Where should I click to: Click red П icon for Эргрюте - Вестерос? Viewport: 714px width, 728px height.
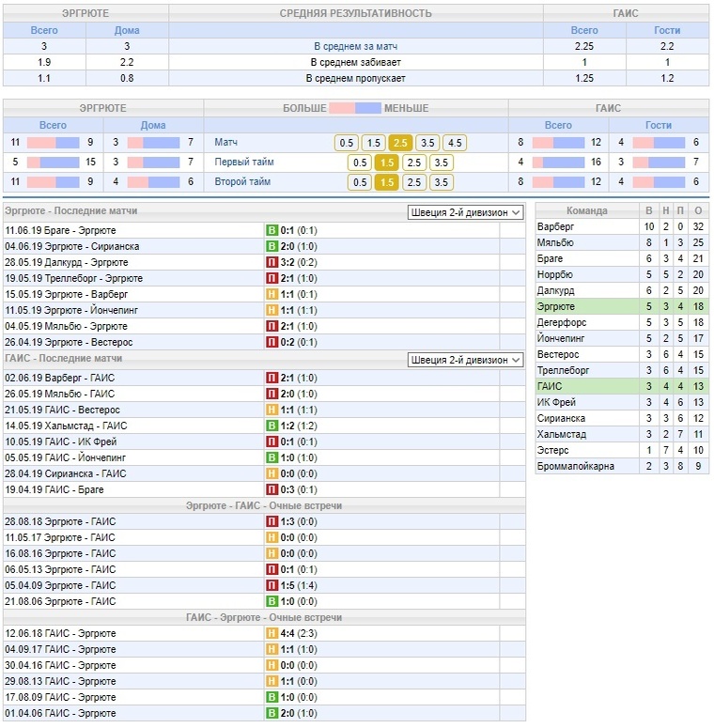pyautogui.click(x=272, y=342)
